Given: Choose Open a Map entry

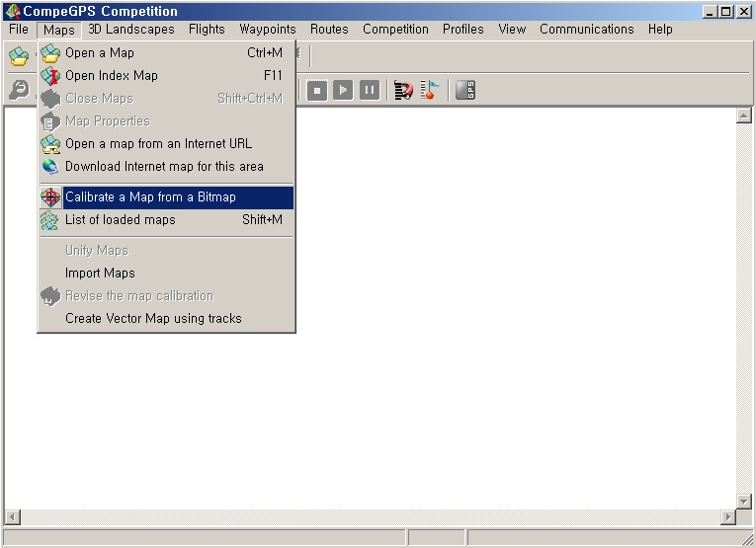Looking at the screenshot, I should point(167,53).
